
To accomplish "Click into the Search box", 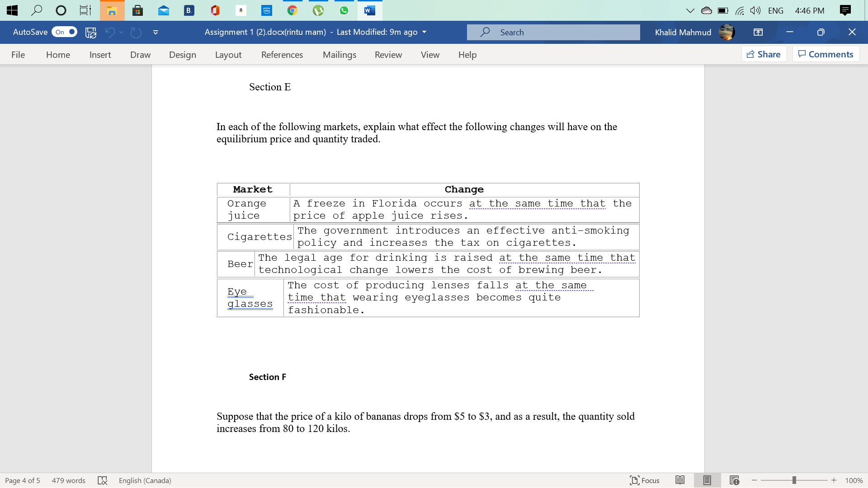I will click(553, 32).
